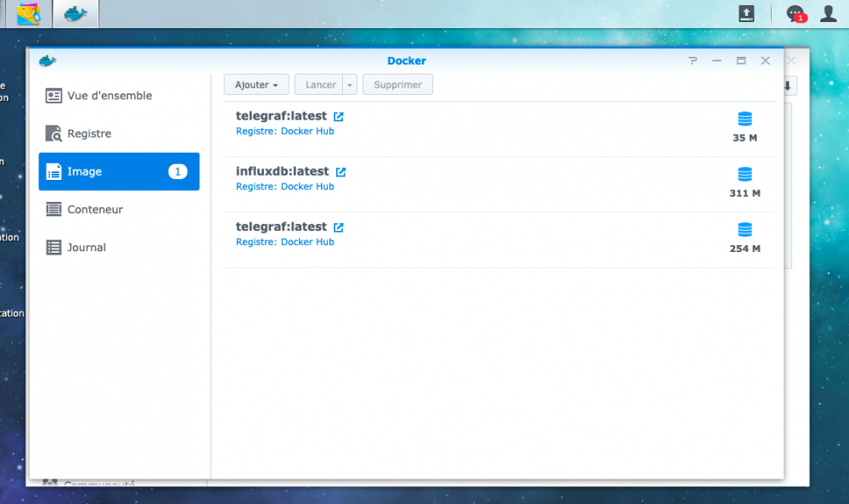Open external link for 35 M telegraf:latest
Image resolution: width=849 pixels, height=504 pixels.
[339, 116]
